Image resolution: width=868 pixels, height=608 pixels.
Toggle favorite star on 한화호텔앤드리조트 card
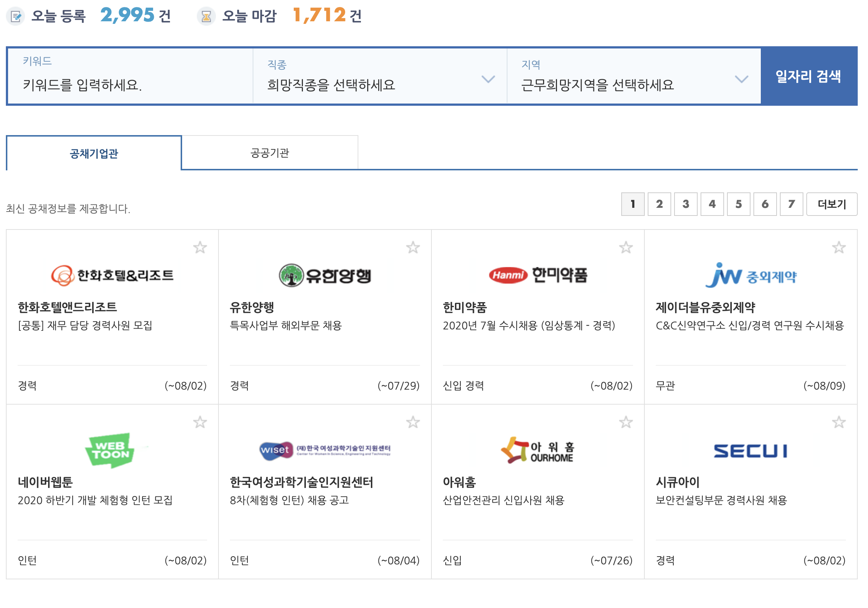(x=200, y=248)
